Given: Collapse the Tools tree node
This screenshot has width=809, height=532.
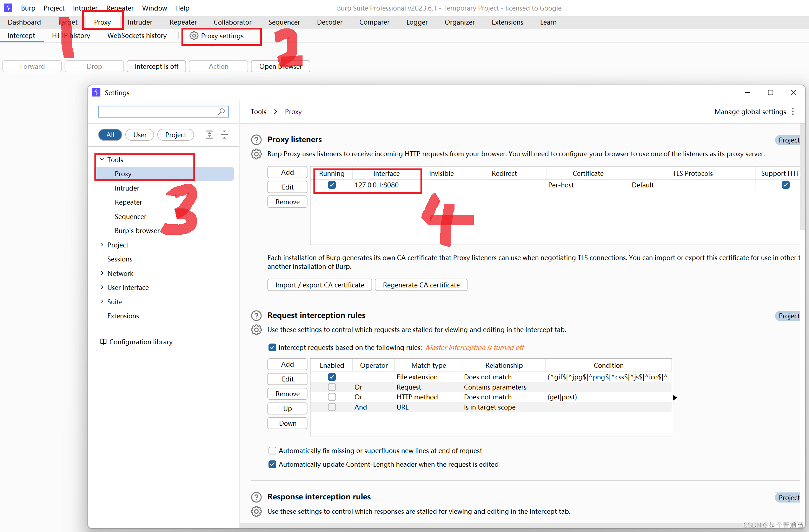Looking at the screenshot, I should click(x=102, y=160).
